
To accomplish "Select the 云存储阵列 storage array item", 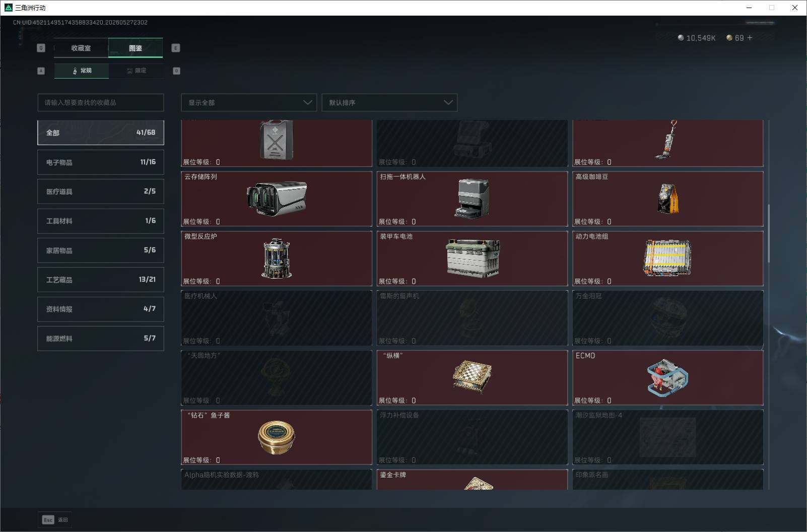I will pos(276,198).
